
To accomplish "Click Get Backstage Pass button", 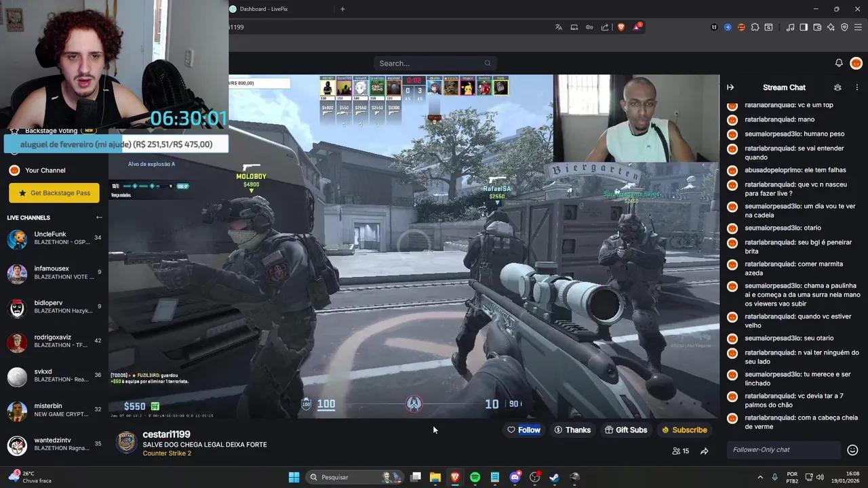I will [x=54, y=193].
